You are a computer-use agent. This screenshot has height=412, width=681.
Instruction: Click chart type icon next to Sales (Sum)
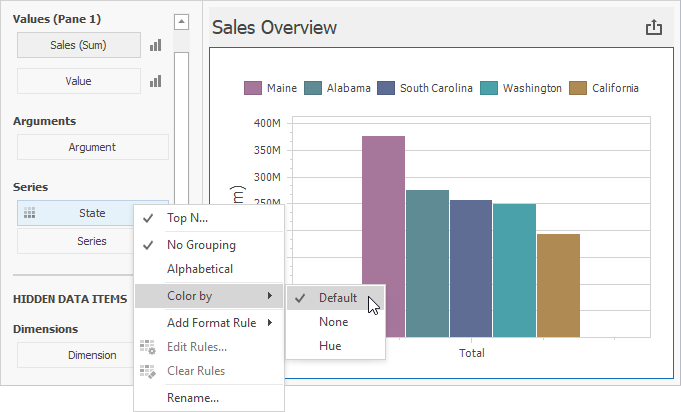click(155, 45)
